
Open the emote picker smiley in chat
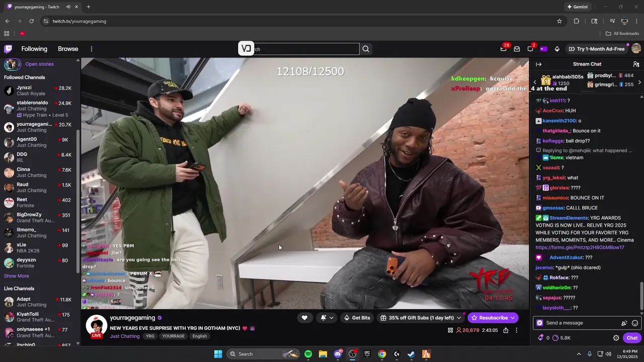pyautogui.click(x=635, y=323)
